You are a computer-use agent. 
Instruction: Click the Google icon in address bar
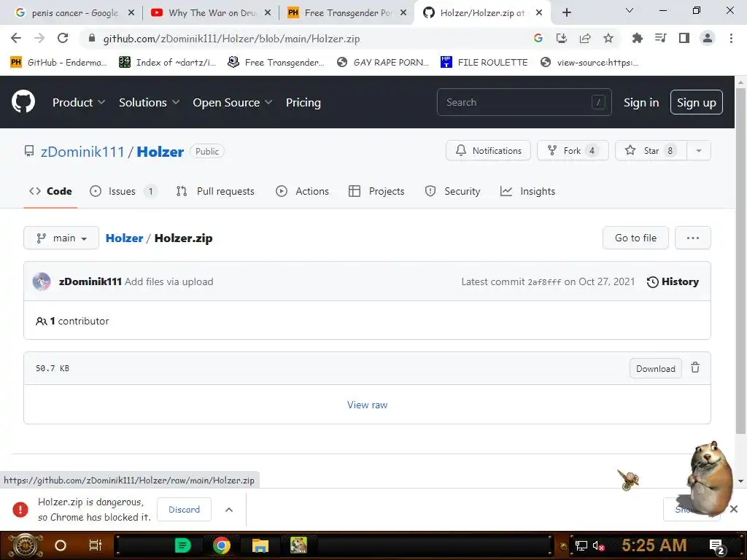538,39
